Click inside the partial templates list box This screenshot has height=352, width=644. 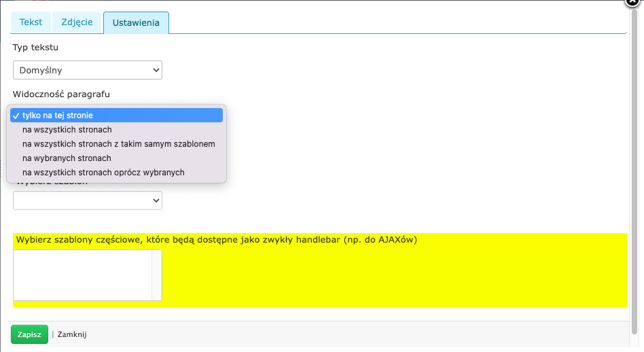point(82,275)
